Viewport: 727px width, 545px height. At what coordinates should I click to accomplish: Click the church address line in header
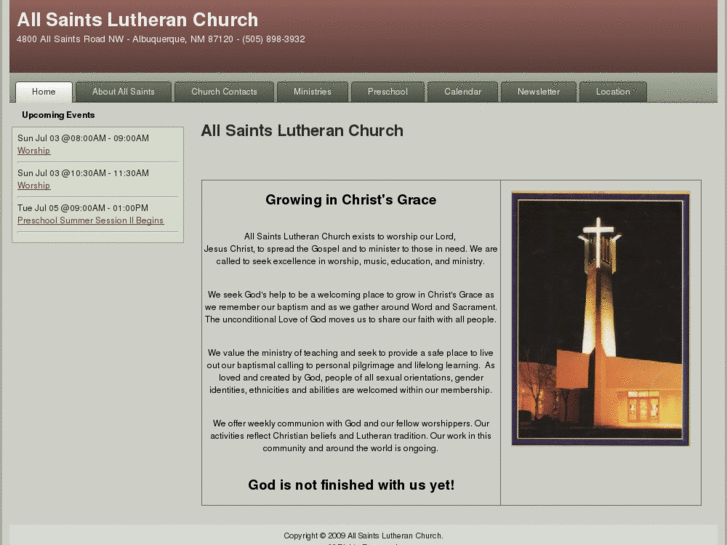(161, 39)
